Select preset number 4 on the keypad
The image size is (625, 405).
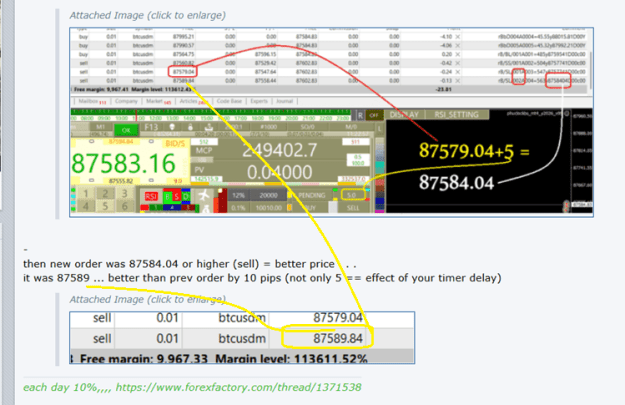point(86,206)
